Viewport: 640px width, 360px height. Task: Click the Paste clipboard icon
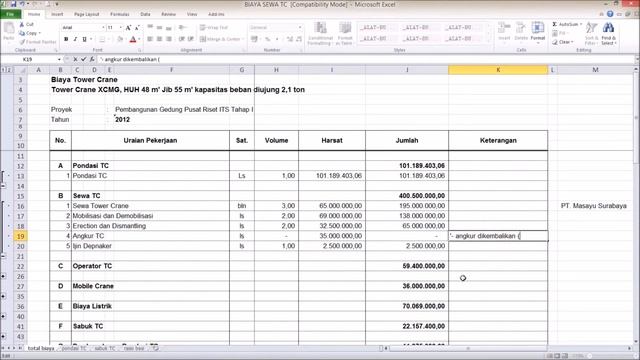tap(9, 29)
